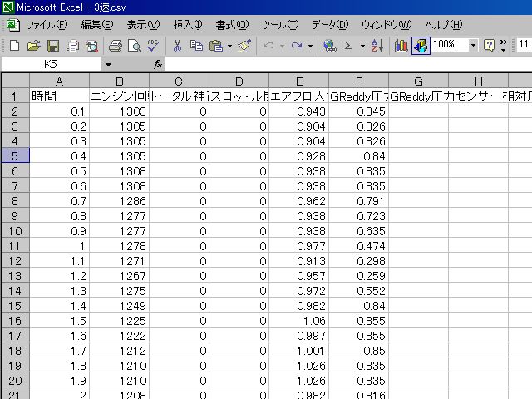Insert a hyperlink with the globe icon
This screenshot has height=399, width=532.
(329, 46)
